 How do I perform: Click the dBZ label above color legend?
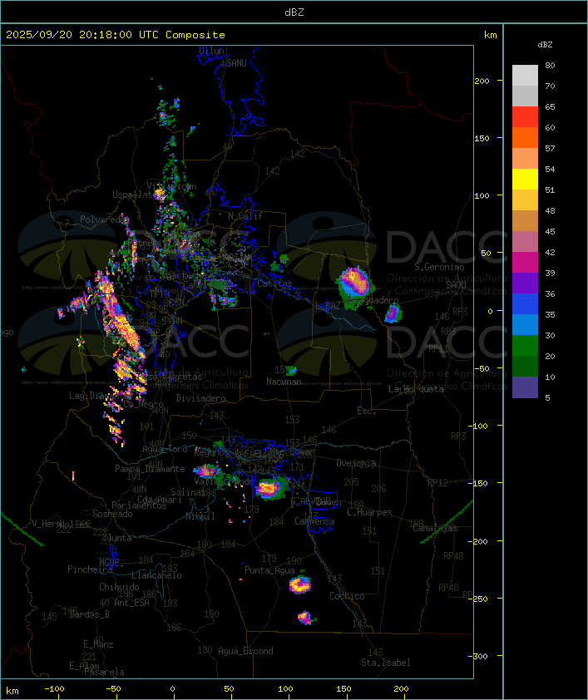[545, 45]
